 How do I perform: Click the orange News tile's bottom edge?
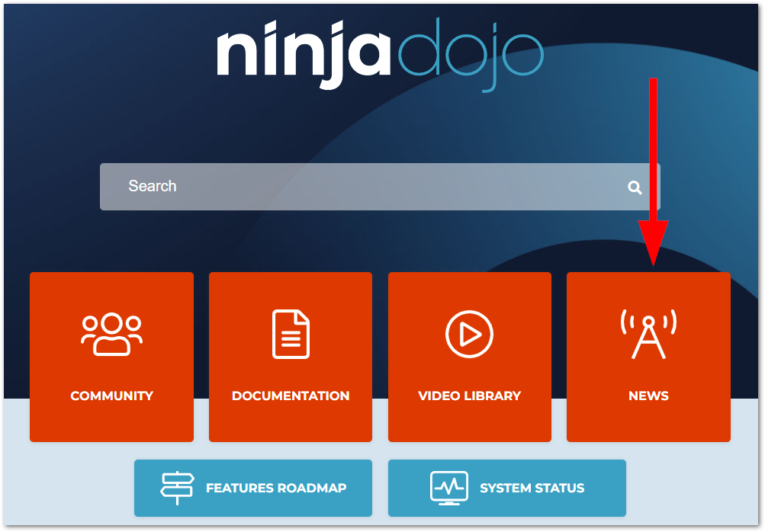648,440
